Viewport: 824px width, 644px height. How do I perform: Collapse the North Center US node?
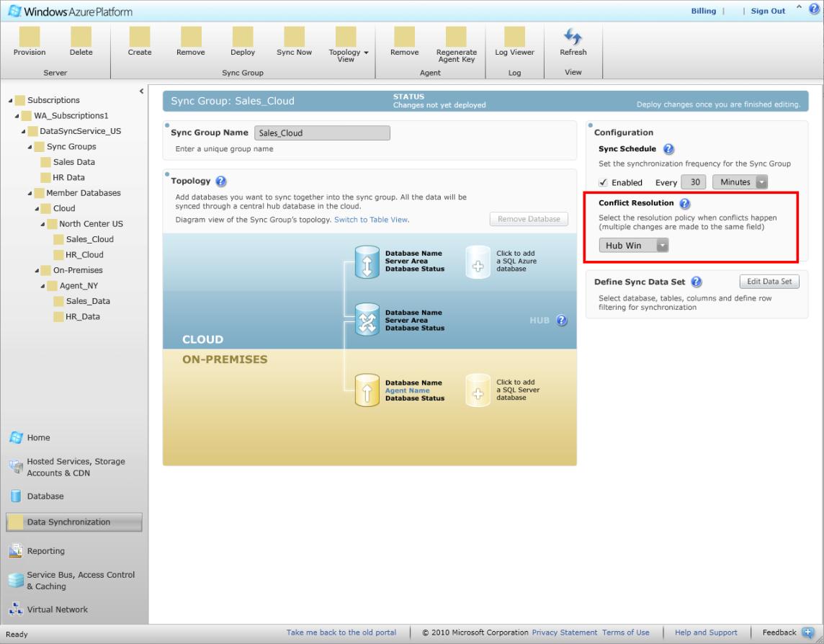pos(43,224)
